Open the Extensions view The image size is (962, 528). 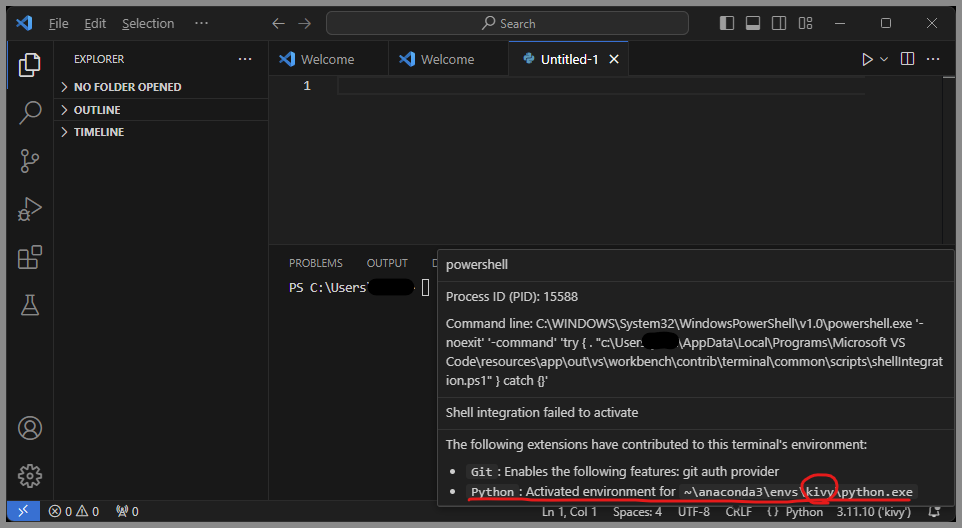(29, 257)
